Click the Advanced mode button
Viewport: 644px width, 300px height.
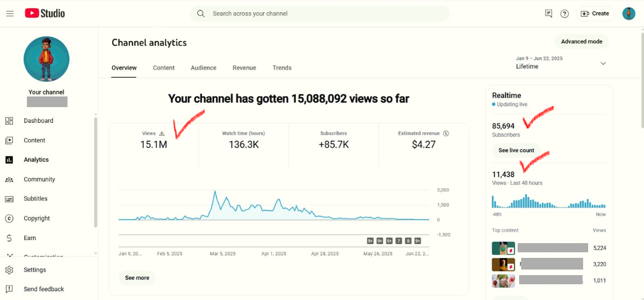[x=581, y=42]
